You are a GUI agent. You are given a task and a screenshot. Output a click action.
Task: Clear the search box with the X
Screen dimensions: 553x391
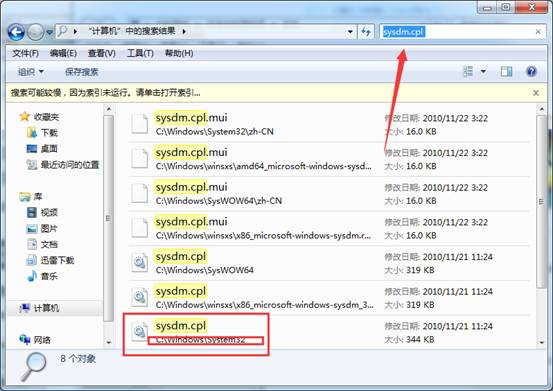pyautogui.click(x=538, y=32)
